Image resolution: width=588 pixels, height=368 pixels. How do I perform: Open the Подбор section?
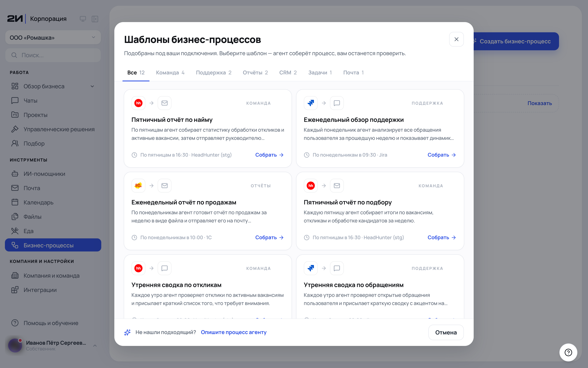click(x=53, y=144)
